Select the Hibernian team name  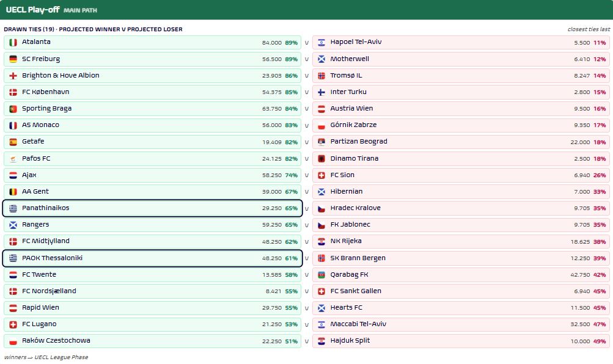(x=347, y=191)
